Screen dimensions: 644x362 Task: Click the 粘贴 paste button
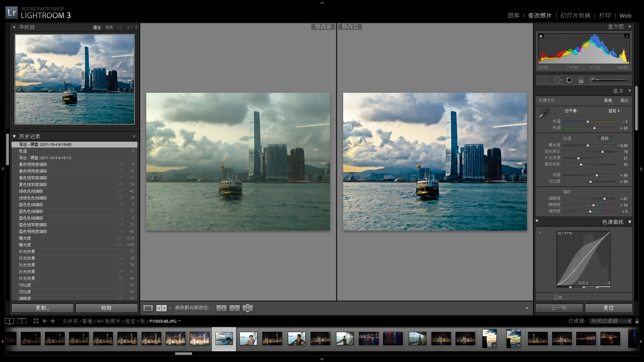tap(106, 308)
